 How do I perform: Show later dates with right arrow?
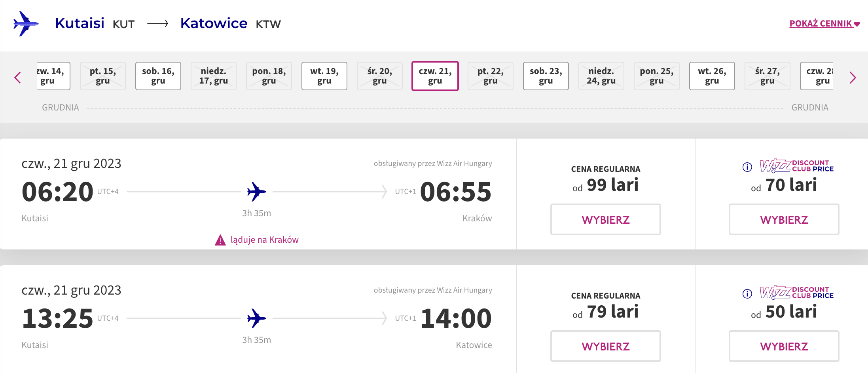[x=853, y=77]
